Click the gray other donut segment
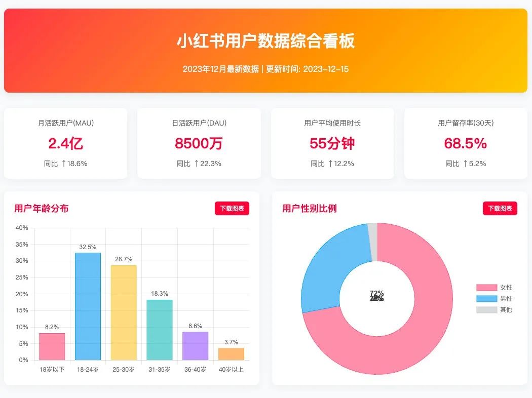 coord(372,242)
